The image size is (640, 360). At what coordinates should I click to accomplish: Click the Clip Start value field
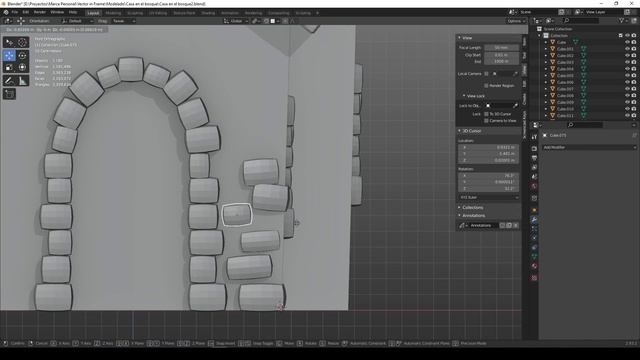coord(502,55)
